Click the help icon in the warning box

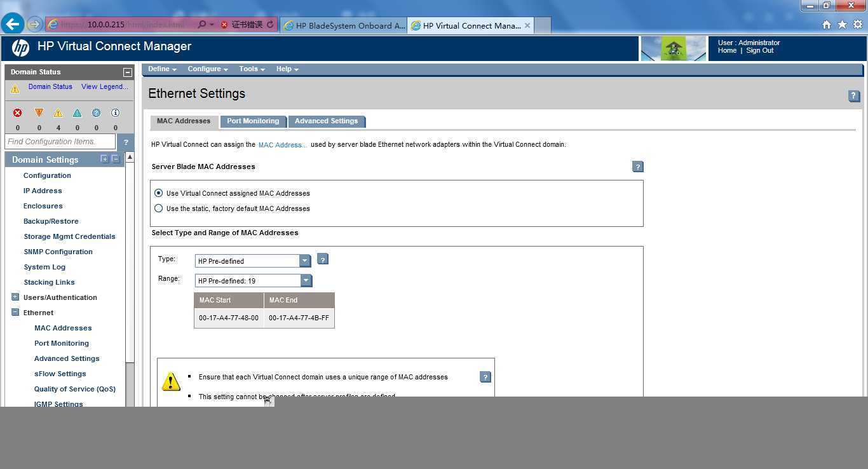485,377
